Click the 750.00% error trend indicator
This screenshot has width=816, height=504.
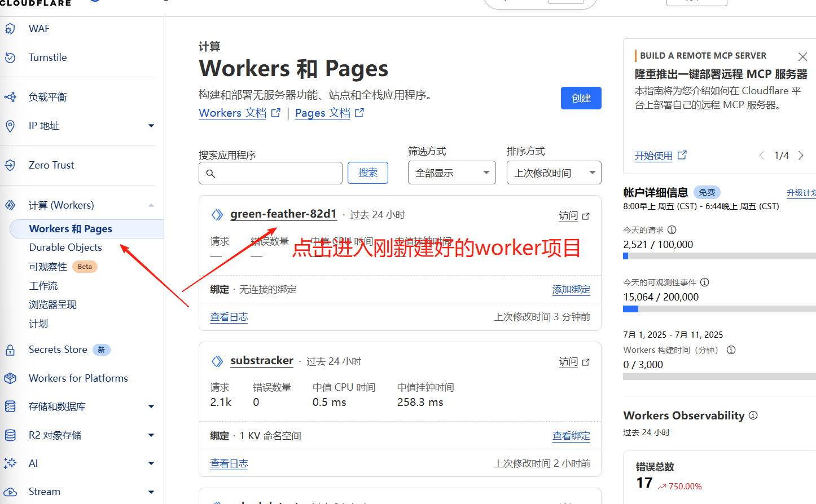(679, 487)
